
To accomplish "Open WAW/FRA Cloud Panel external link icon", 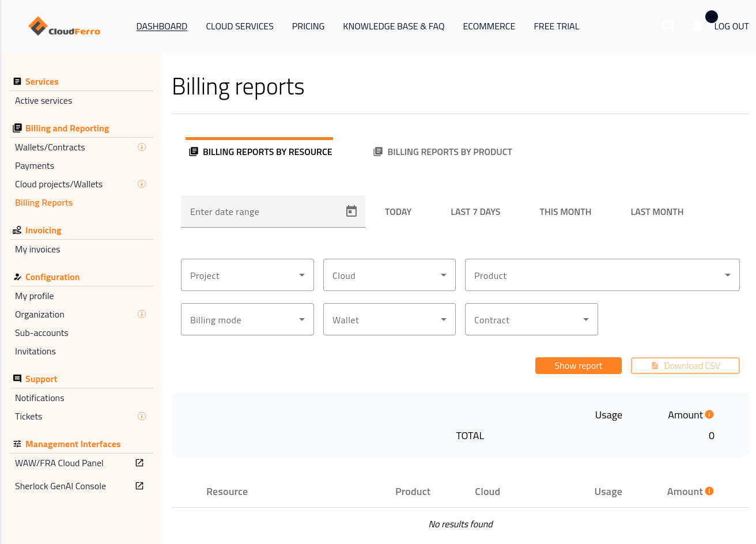I will coord(139,463).
